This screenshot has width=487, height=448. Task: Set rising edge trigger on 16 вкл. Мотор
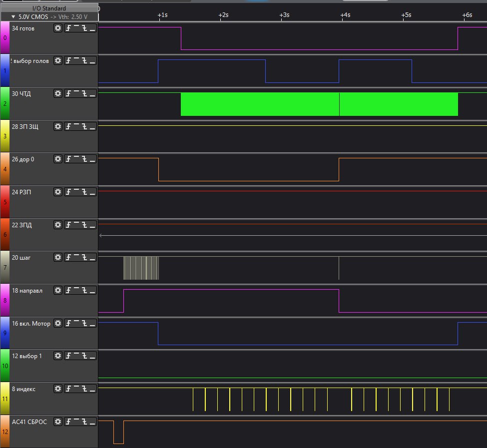68,324
